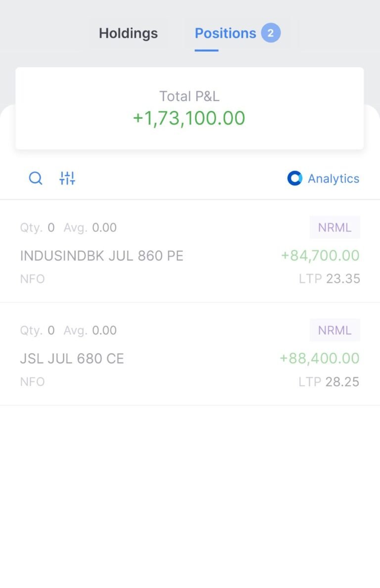Viewport: 380px width, 588px height.
Task: Tap NFO label under INDUSINDBK
Action: click(x=33, y=279)
